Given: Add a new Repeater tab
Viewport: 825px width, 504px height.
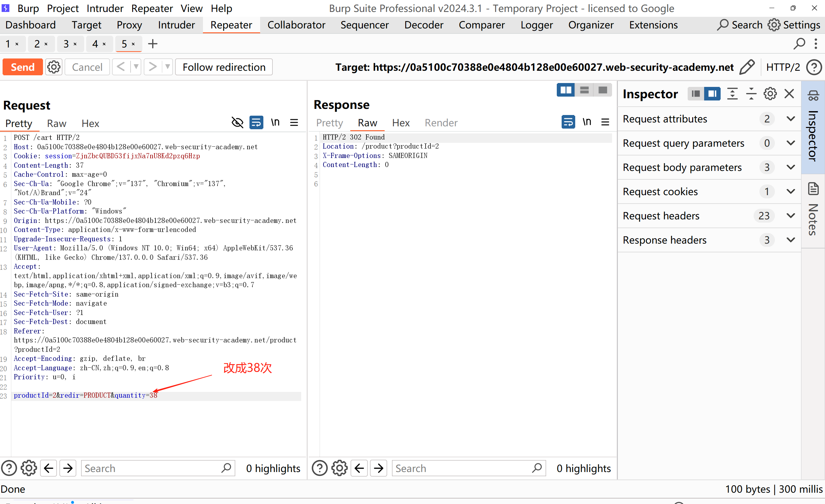Looking at the screenshot, I should [153, 44].
